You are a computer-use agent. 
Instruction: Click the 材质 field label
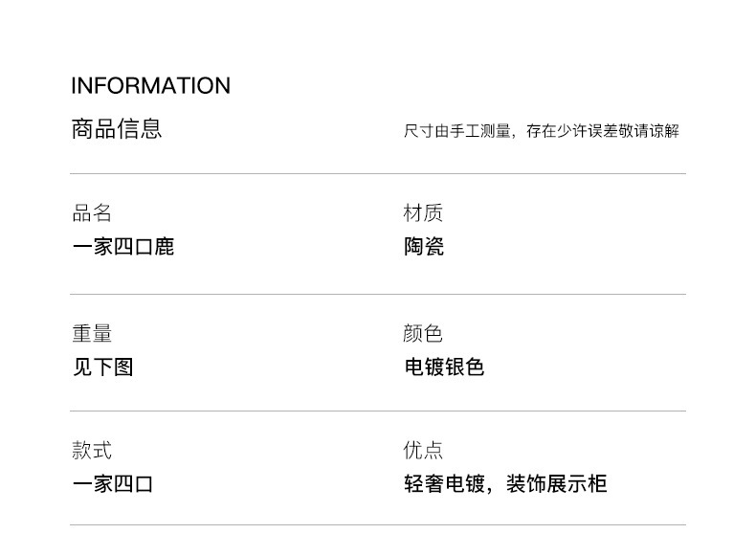pos(423,213)
